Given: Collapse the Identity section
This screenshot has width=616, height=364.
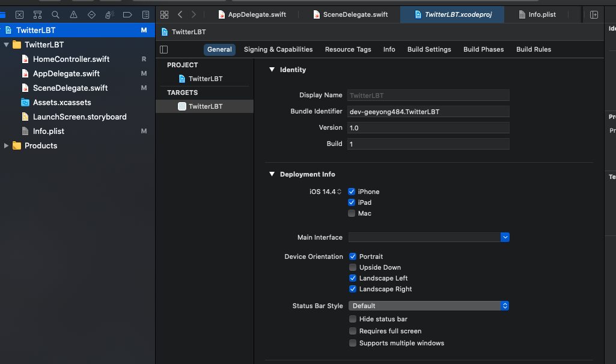Looking at the screenshot, I should coord(272,70).
